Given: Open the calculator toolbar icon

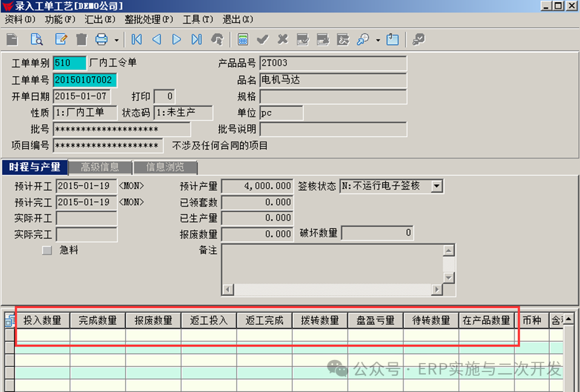Looking at the screenshot, I should pos(243,40).
